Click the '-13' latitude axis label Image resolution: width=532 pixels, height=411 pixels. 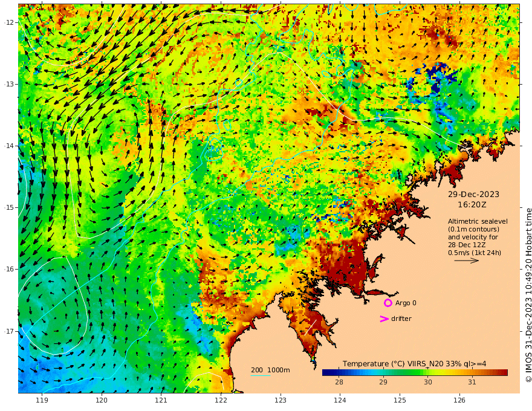tap(9, 84)
